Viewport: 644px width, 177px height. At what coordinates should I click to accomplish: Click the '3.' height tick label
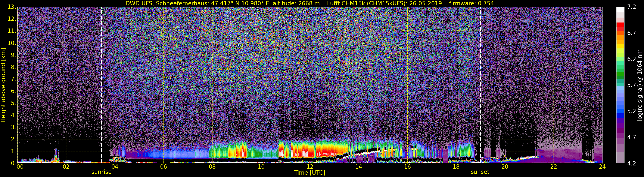pos(13,127)
